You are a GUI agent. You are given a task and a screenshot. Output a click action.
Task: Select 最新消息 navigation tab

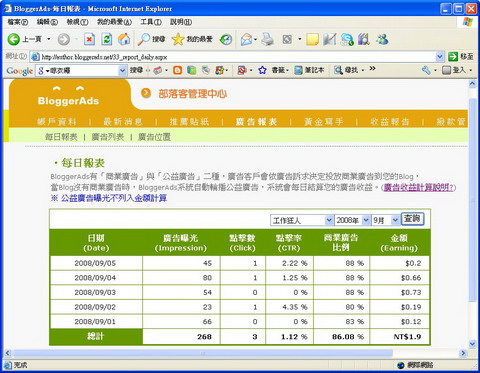(123, 122)
